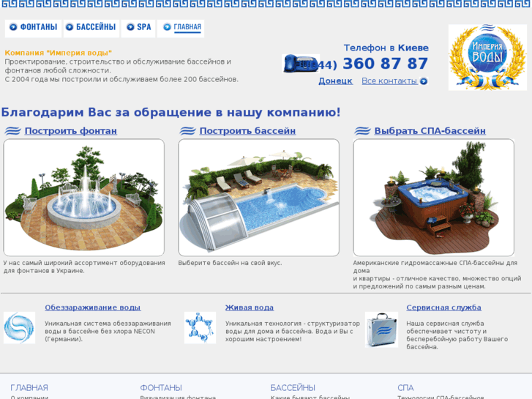
Task: Open the Построить фонтан heading link
Action: pyautogui.click(x=70, y=131)
